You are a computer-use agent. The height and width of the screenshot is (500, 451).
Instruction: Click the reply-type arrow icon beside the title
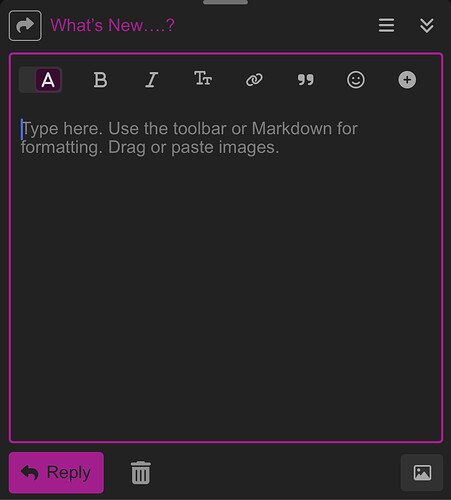(25, 25)
